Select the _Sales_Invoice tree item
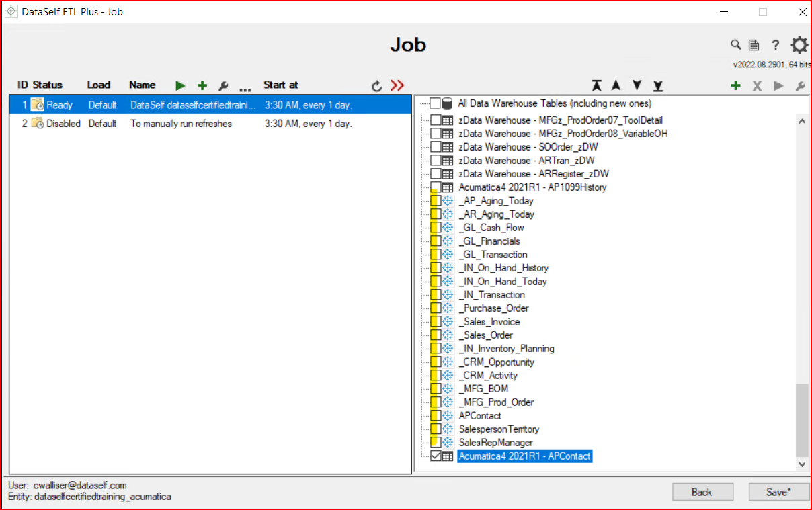The image size is (812, 510). [489, 322]
